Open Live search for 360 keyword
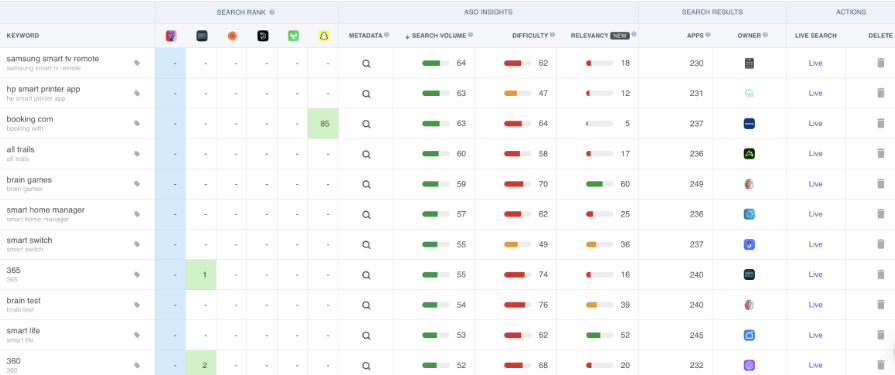The height and width of the screenshot is (375, 895). click(x=815, y=365)
